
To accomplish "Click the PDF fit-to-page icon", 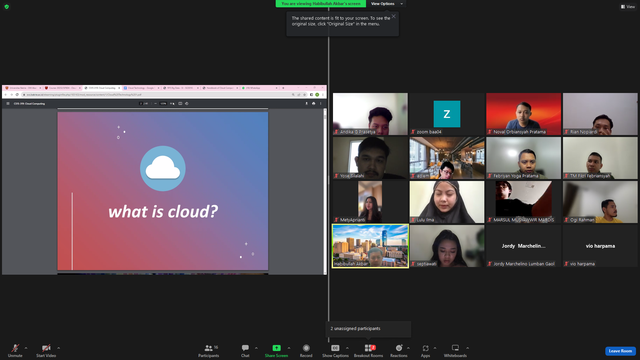I will click(180, 104).
